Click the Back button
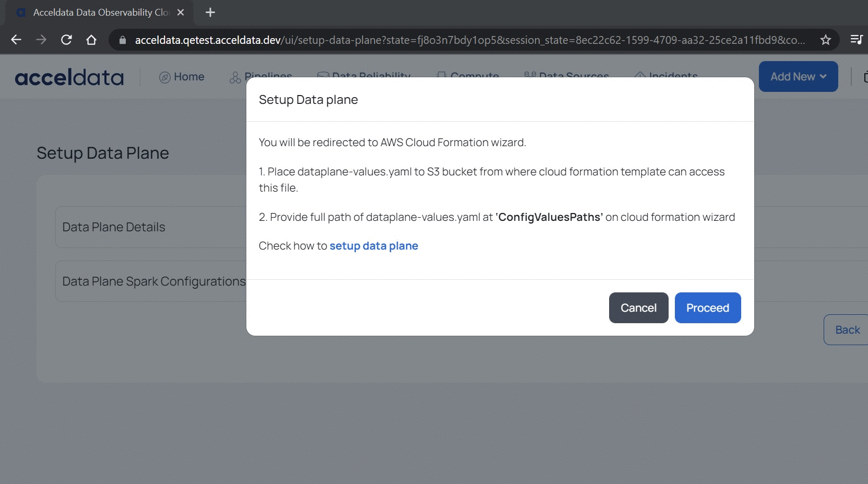Viewport: 868px width, 484px height. click(847, 330)
